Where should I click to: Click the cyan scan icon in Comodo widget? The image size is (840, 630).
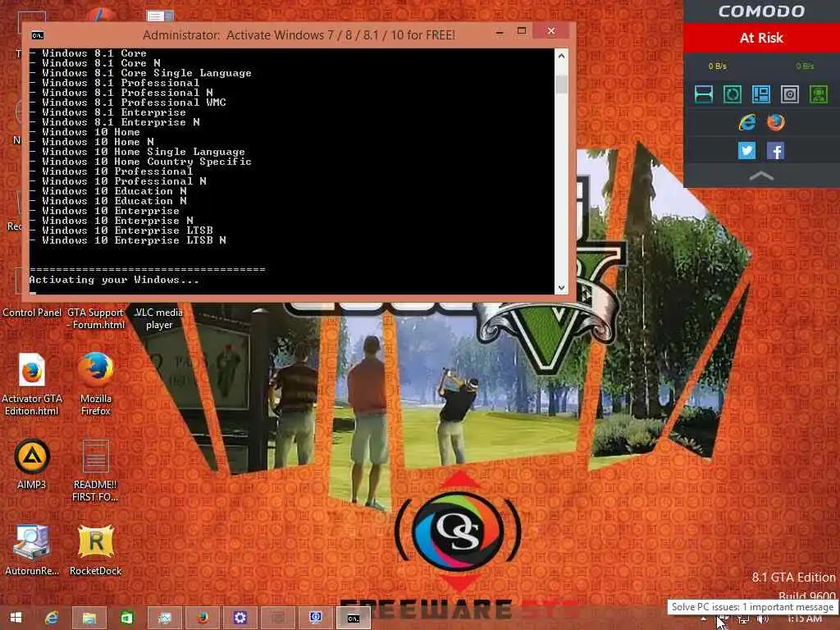coord(703,94)
